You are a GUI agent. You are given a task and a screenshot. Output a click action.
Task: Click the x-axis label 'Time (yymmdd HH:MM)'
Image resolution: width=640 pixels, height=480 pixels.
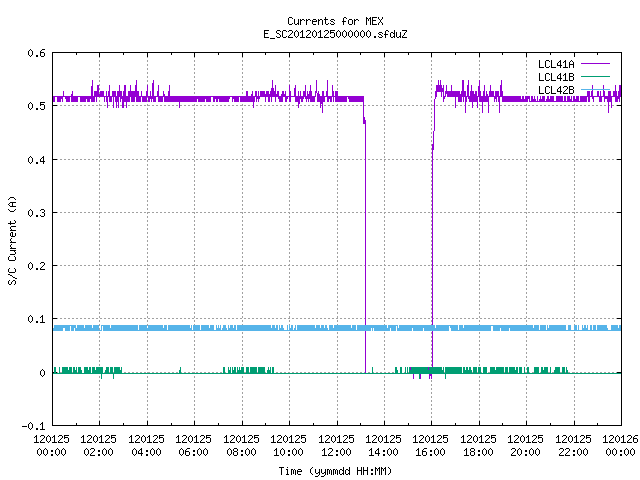tap(335, 471)
